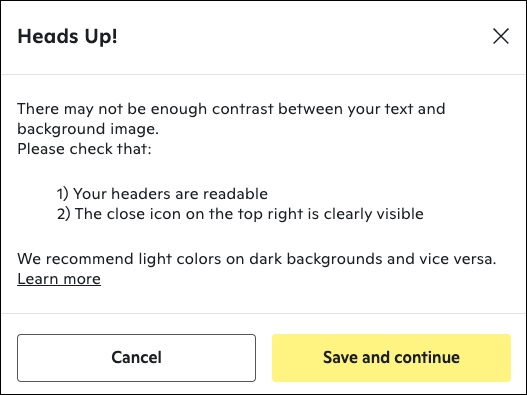This screenshot has height=395, width=527.
Task: Select the 'Your headers are readable' line
Action: (x=162, y=194)
